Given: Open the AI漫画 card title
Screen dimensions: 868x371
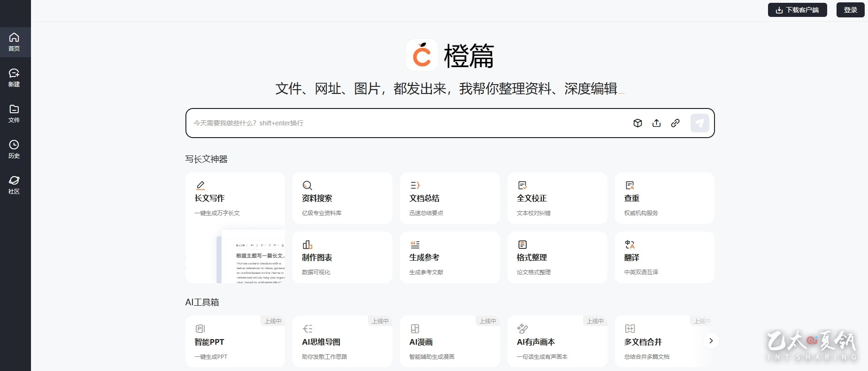Looking at the screenshot, I should (x=421, y=342).
